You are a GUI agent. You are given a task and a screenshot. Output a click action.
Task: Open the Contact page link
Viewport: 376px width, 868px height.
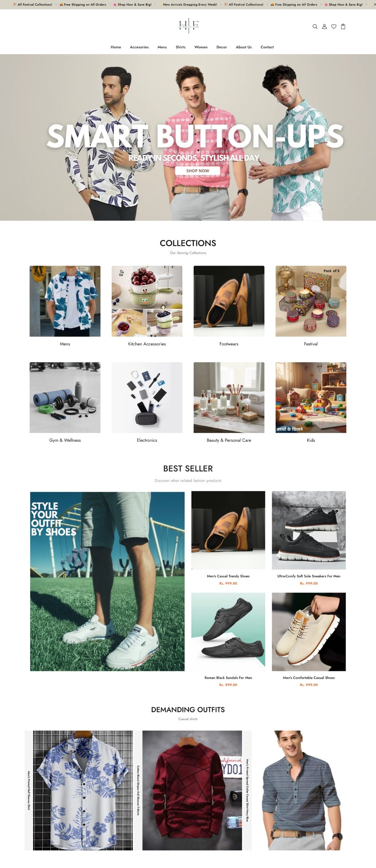tap(267, 47)
